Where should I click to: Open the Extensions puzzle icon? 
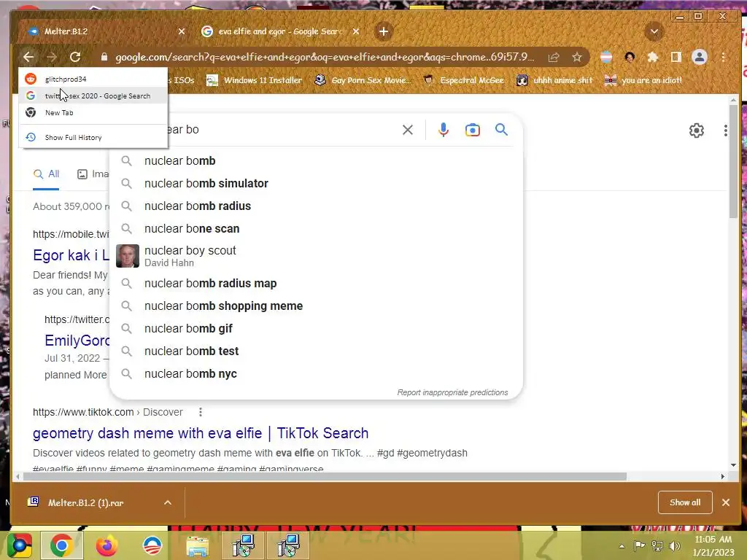[653, 57]
